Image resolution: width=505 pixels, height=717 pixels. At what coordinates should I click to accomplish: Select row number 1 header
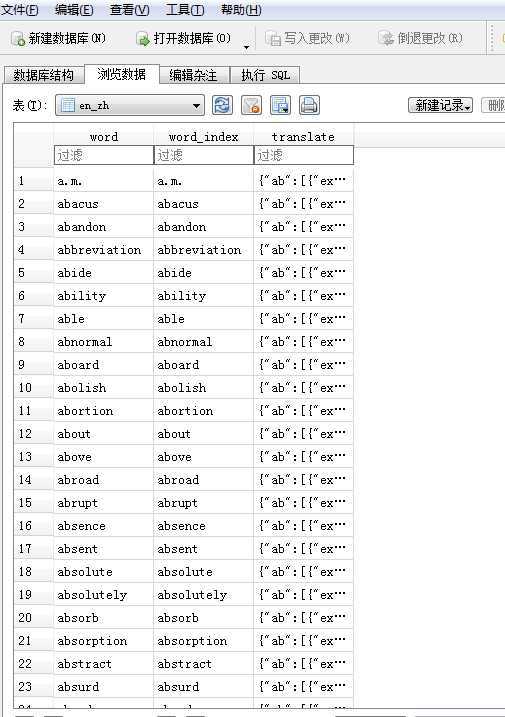coord(33,181)
